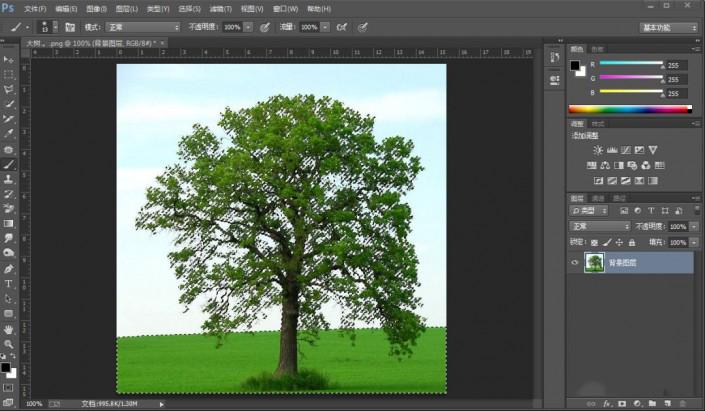Toggle lock transparent pixels for layer

point(597,242)
